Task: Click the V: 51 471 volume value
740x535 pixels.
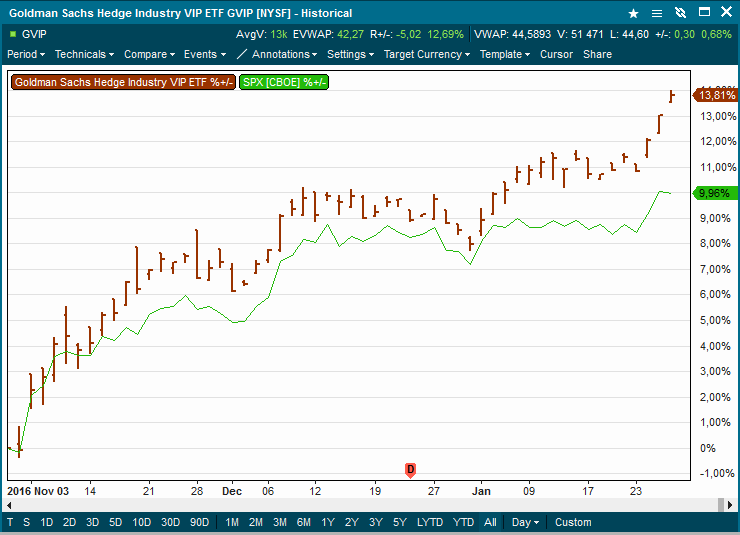Action: click(x=580, y=34)
